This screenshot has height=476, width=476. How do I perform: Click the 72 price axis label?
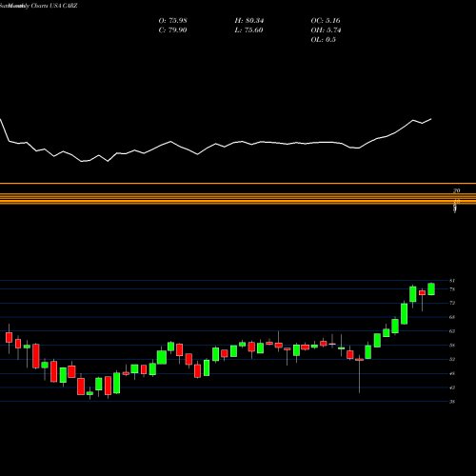point(452,303)
